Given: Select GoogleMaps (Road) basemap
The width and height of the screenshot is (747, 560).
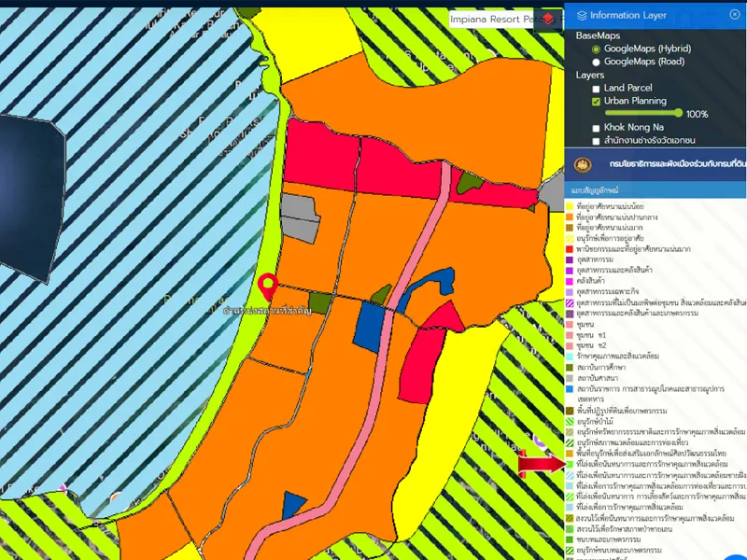Looking at the screenshot, I should point(596,62).
